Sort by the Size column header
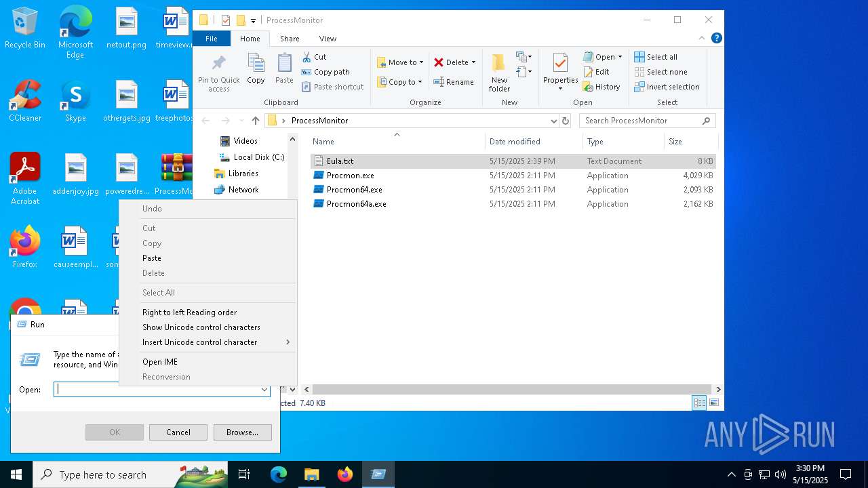Viewport: 868px width, 488px height. point(690,142)
